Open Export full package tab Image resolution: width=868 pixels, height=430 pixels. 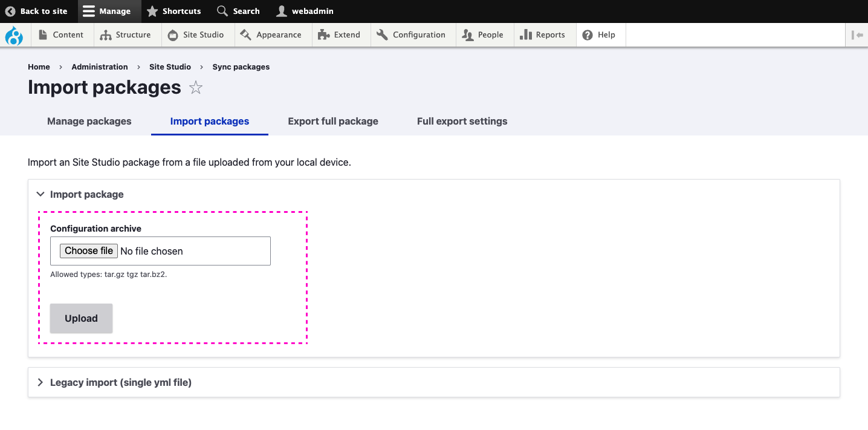333,121
